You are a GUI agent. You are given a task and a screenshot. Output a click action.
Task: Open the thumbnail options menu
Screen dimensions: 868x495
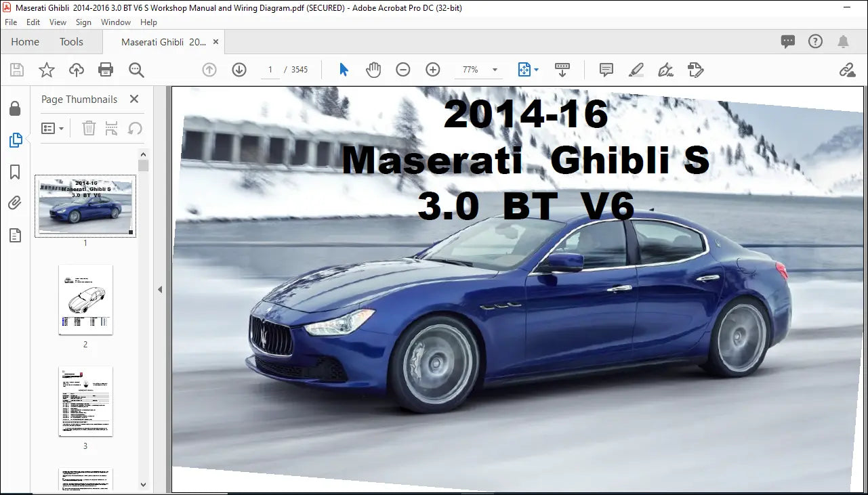coord(52,127)
